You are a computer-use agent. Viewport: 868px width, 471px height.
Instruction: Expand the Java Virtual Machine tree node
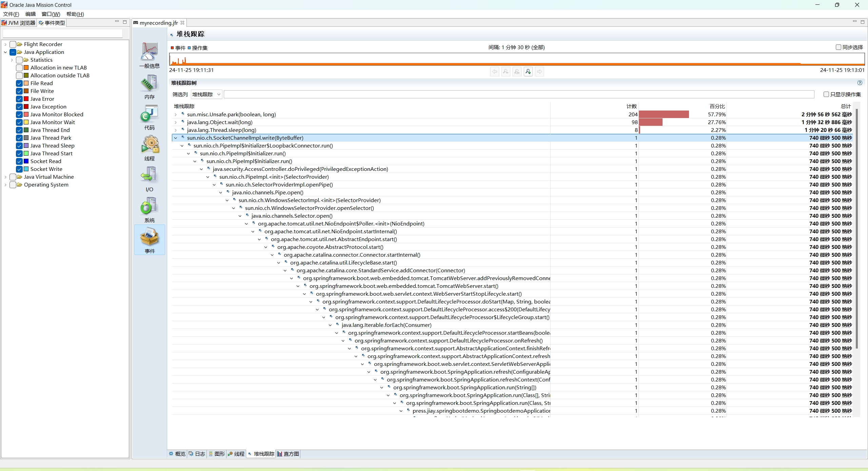5,177
